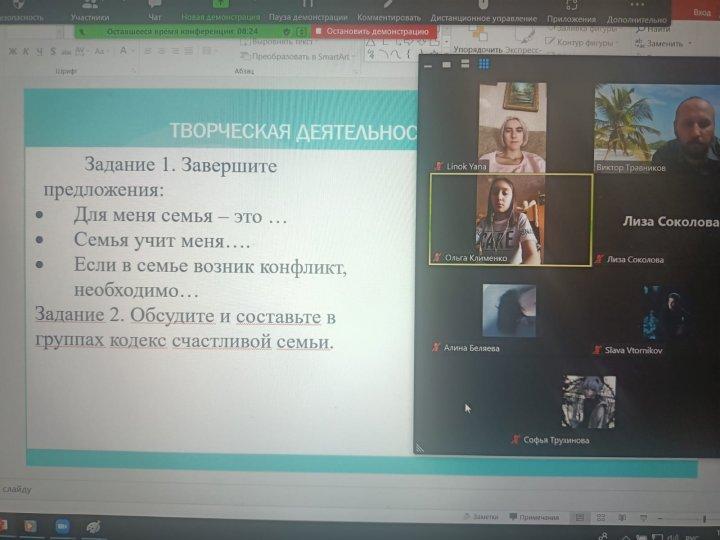Switch video panel to strip view
This screenshot has width=720, height=540.
(465, 64)
